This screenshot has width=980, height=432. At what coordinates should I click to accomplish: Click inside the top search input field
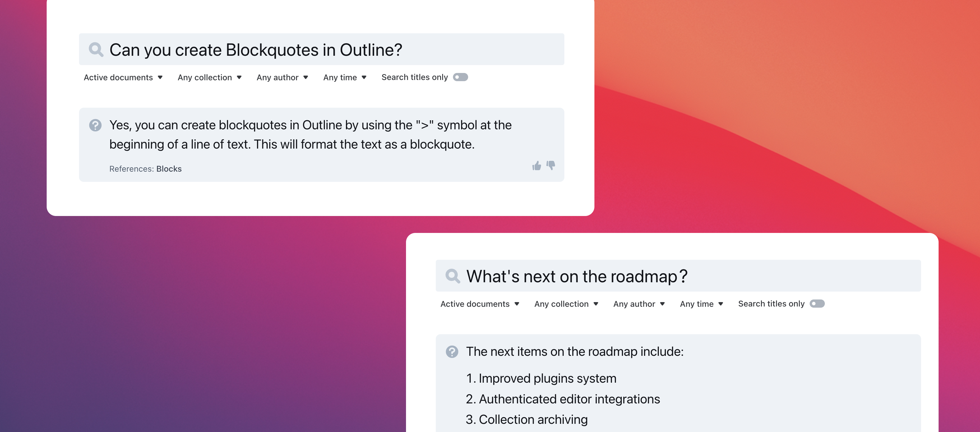(x=323, y=49)
